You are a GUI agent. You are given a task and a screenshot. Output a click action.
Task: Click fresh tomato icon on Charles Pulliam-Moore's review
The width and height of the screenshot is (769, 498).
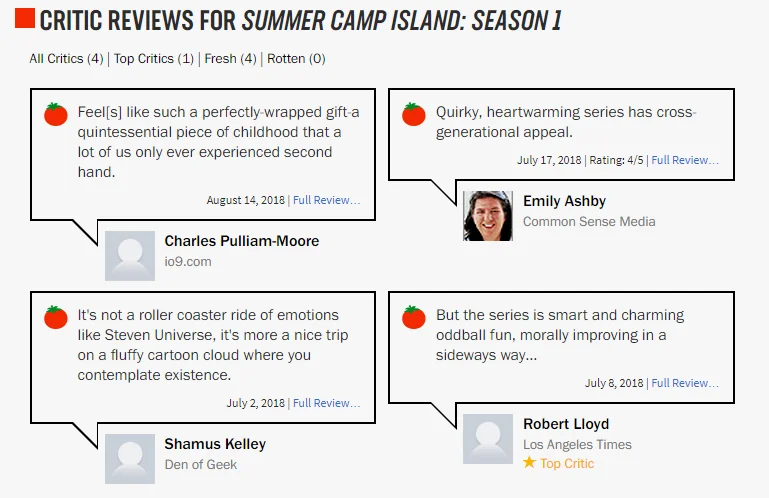pyautogui.click(x=55, y=114)
